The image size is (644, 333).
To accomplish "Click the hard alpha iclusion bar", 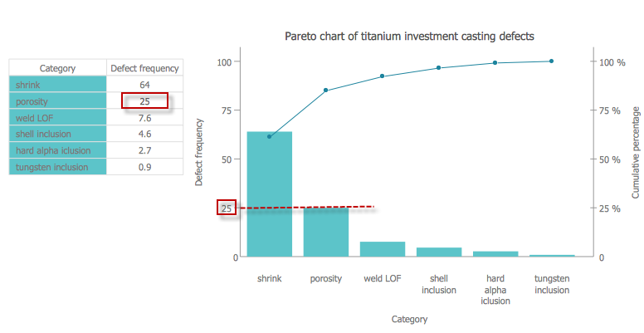I will pos(495,253).
